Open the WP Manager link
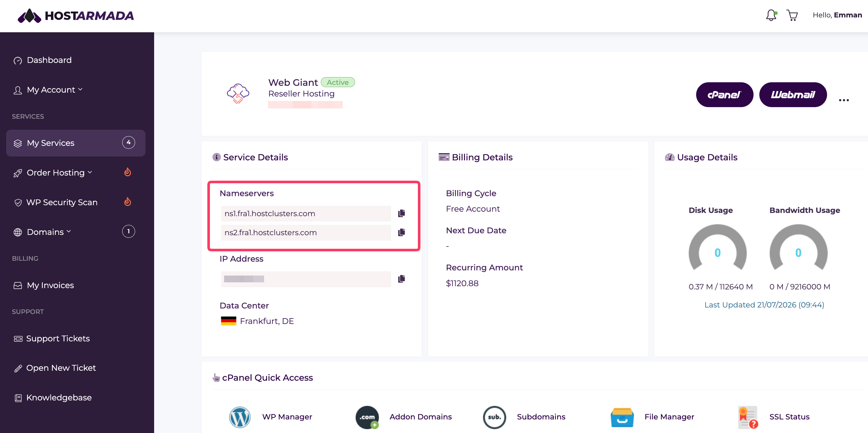The height and width of the screenshot is (433, 868). (287, 417)
